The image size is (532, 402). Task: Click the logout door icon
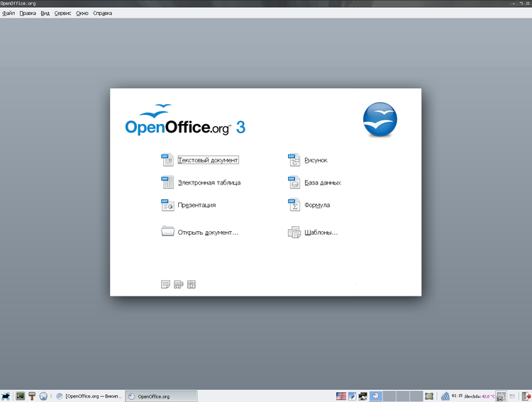526,396
